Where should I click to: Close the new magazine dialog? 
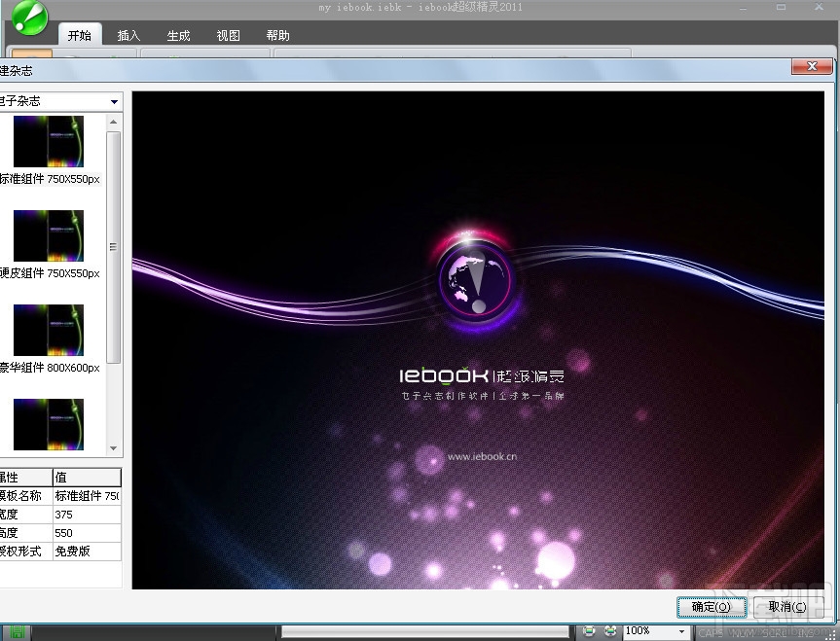(812, 66)
